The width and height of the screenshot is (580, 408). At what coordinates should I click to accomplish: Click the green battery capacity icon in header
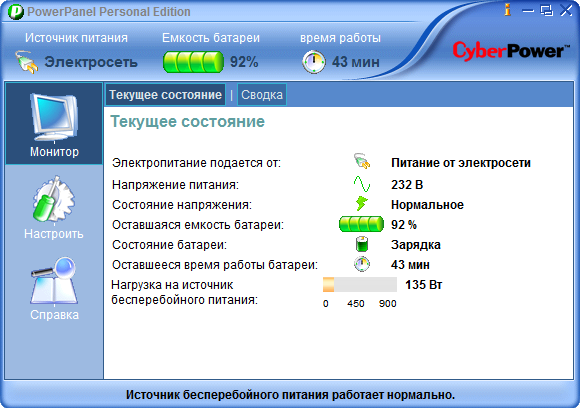[x=193, y=62]
